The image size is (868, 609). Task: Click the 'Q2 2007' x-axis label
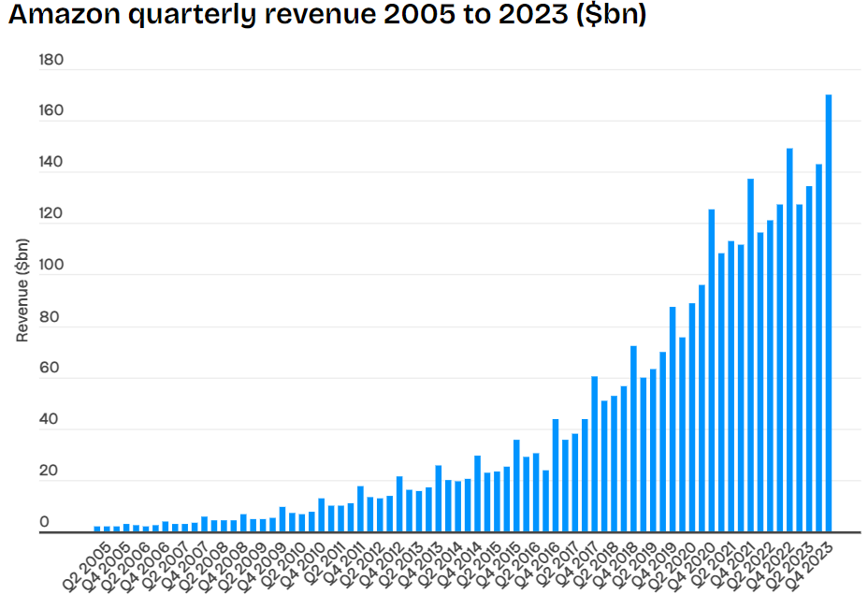(x=165, y=568)
